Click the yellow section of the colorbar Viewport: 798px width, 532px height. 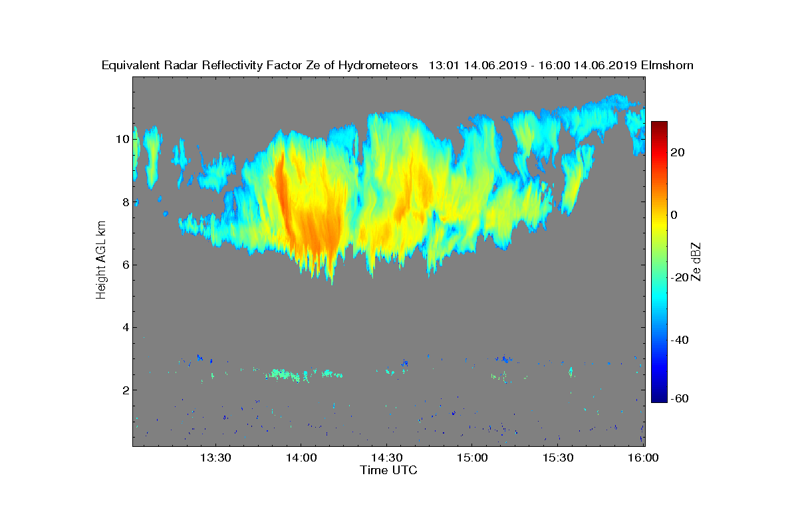point(659,223)
